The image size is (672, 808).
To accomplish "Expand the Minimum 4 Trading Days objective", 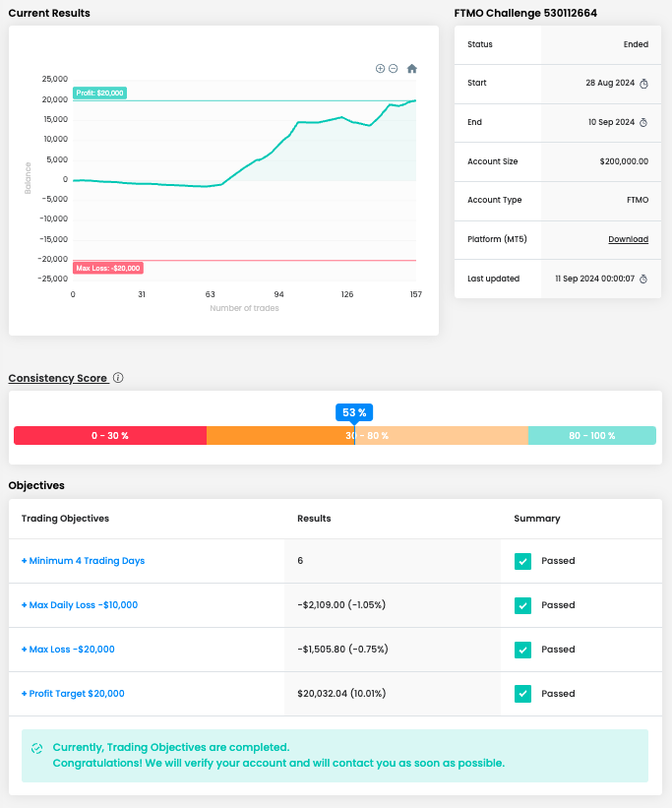I will click(x=83, y=561).
